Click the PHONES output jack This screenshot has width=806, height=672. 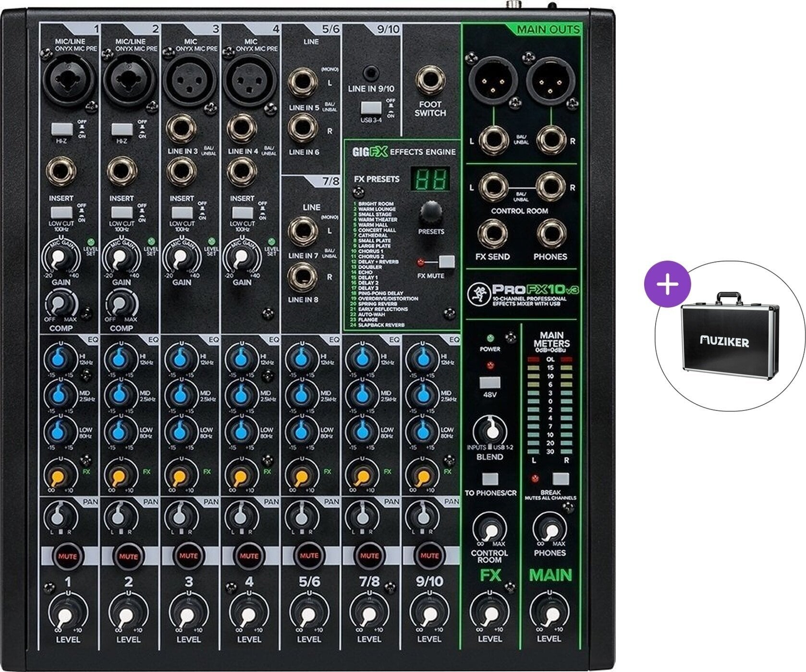[551, 233]
